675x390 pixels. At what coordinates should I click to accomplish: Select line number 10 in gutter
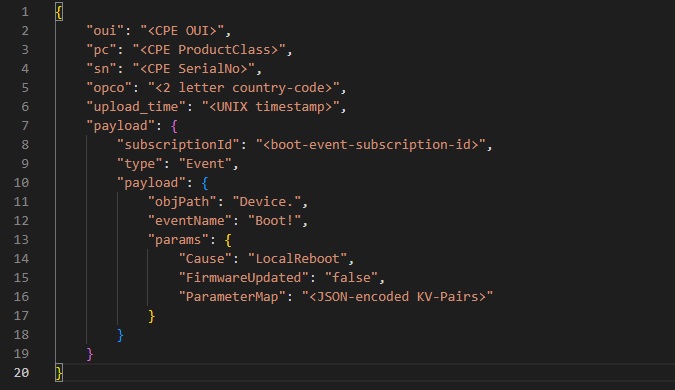pos(21,183)
